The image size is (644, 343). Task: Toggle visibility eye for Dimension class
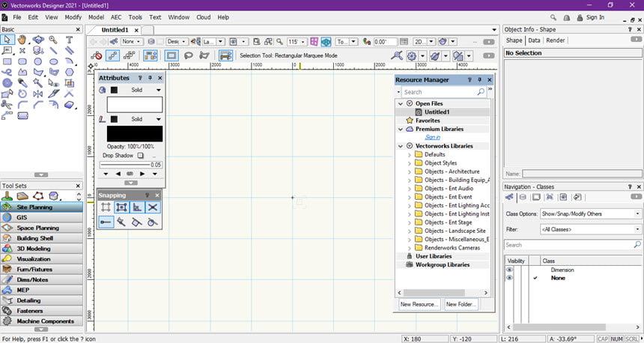[x=509, y=270]
